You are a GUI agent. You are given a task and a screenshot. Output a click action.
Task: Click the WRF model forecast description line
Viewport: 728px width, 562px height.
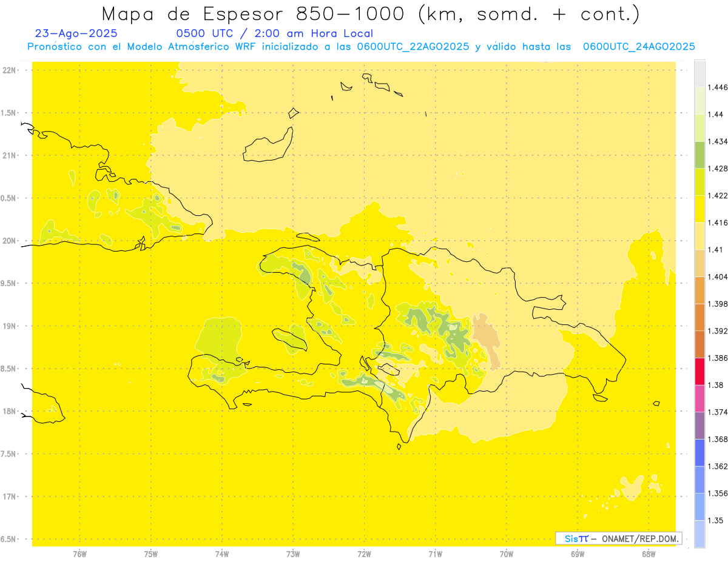(361, 47)
